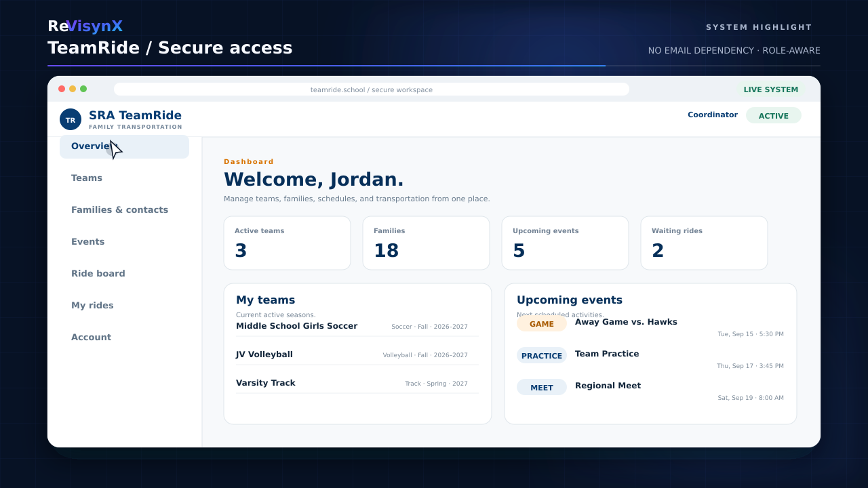
Task: Click the TR logo avatar
Action: coord(71,119)
